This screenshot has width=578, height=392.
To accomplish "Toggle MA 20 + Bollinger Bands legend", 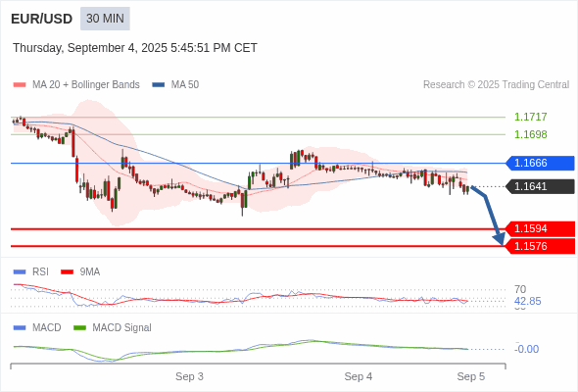I will [x=76, y=85].
